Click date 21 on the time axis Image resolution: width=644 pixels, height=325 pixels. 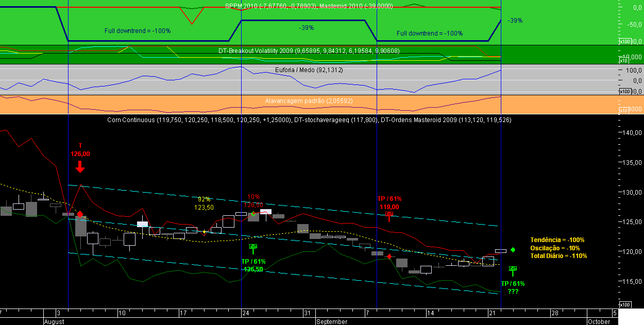(x=492, y=313)
